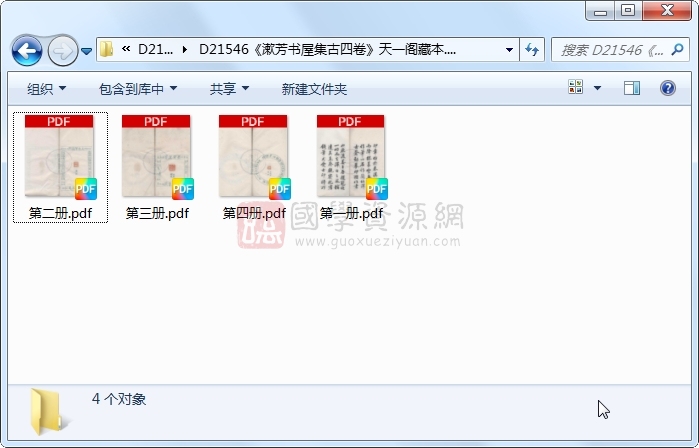The image size is (699, 448).
Task: Select the 第三册.pdf thumbnail
Action: coord(157,156)
